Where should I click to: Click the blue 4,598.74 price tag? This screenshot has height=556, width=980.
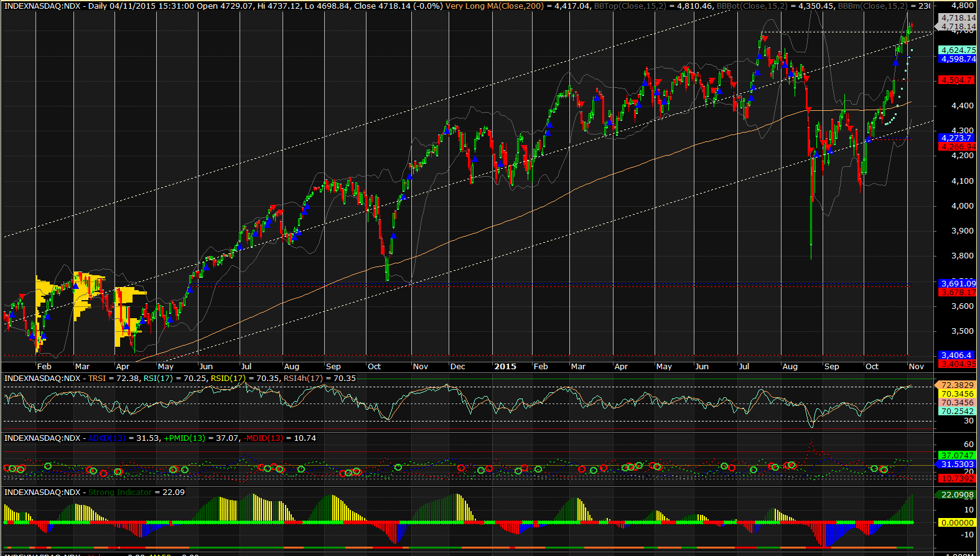click(958, 59)
